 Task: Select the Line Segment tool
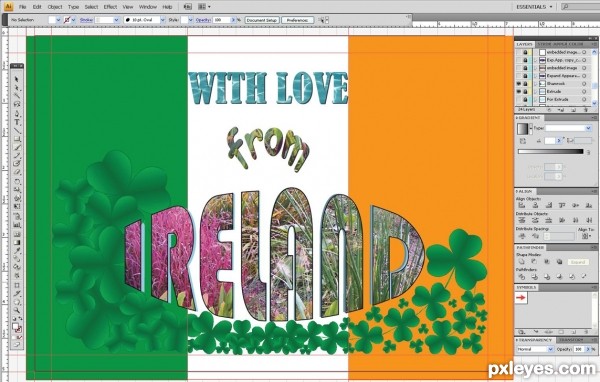click(17, 131)
